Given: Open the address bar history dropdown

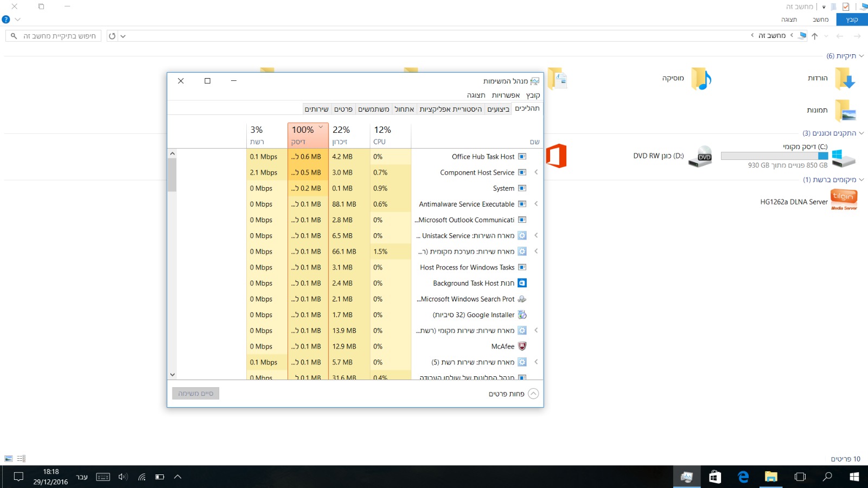Looking at the screenshot, I should tap(123, 36).
